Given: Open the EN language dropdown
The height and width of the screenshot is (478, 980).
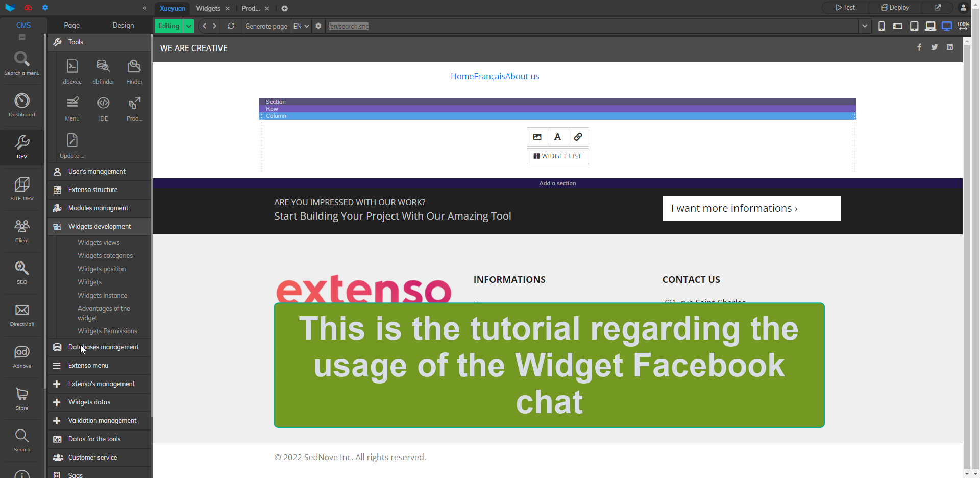Looking at the screenshot, I should (x=301, y=26).
